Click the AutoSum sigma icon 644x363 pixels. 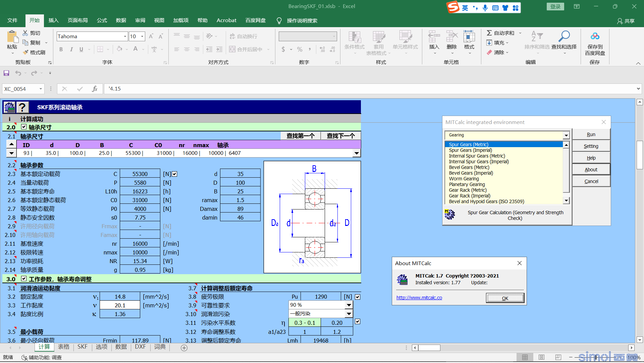coord(489,33)
